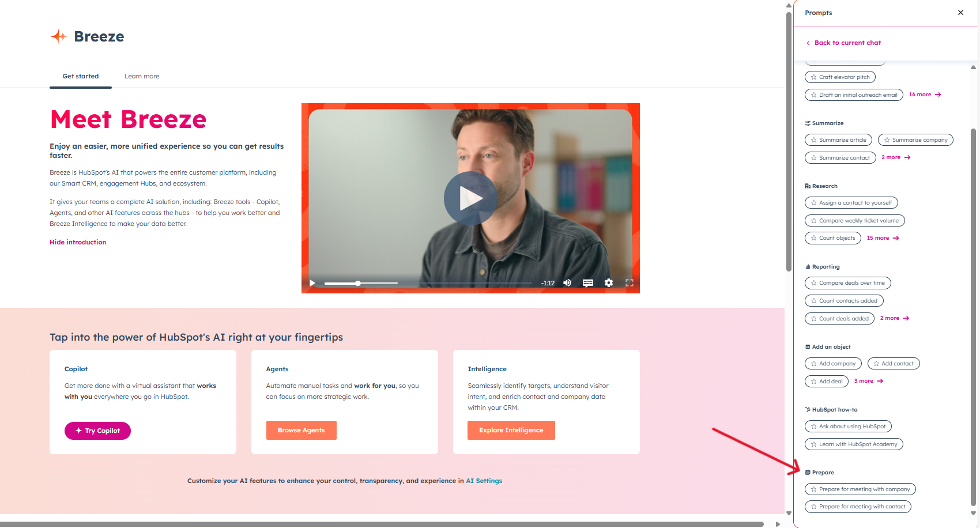Click the Breeze sparkle logo icon
This screenshot has width=980, height=528.
(x=58, y=36)
